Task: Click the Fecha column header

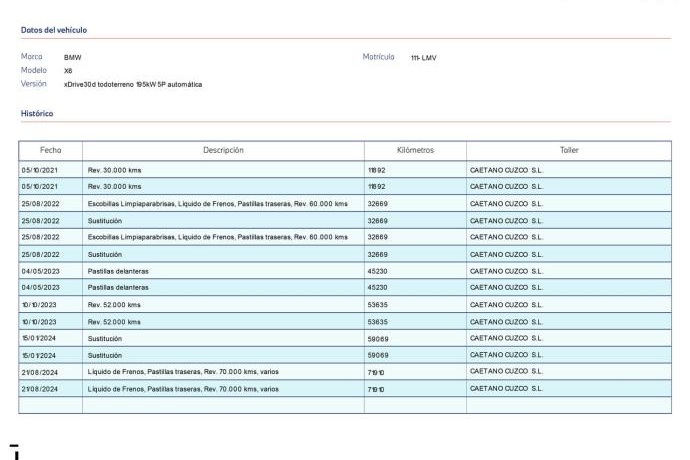Action: pos(50,150)
